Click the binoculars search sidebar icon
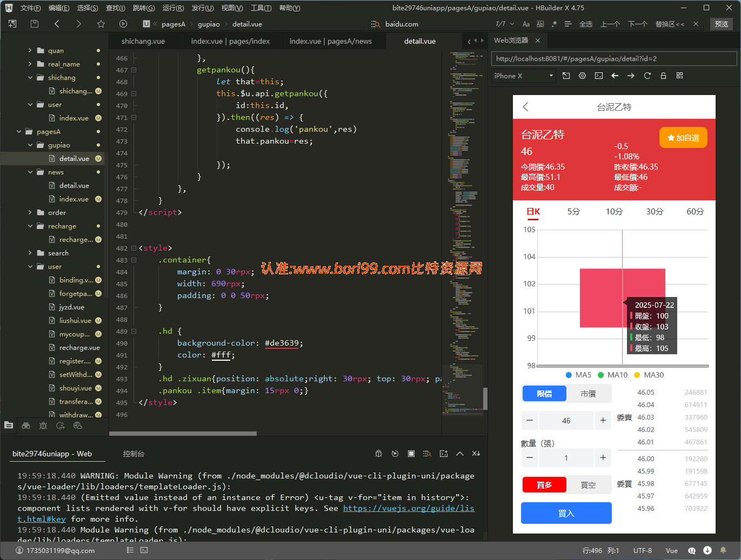 click(26, 426)
